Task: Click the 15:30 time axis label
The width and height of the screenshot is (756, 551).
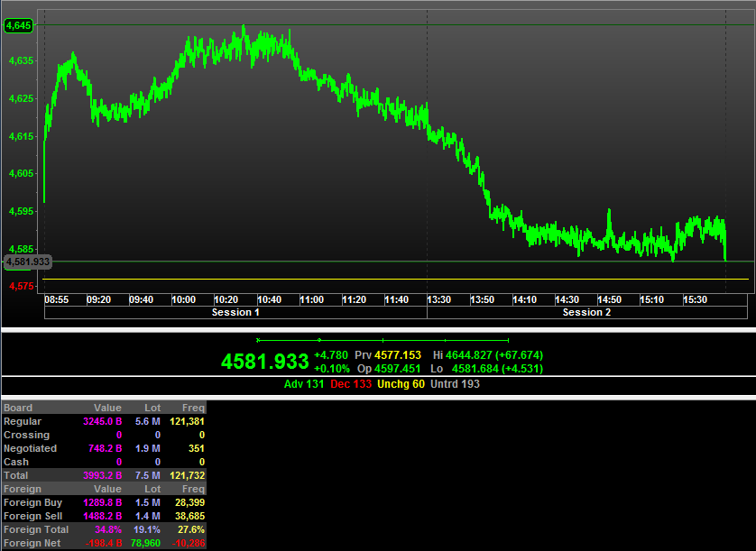Action: [695, 299]
